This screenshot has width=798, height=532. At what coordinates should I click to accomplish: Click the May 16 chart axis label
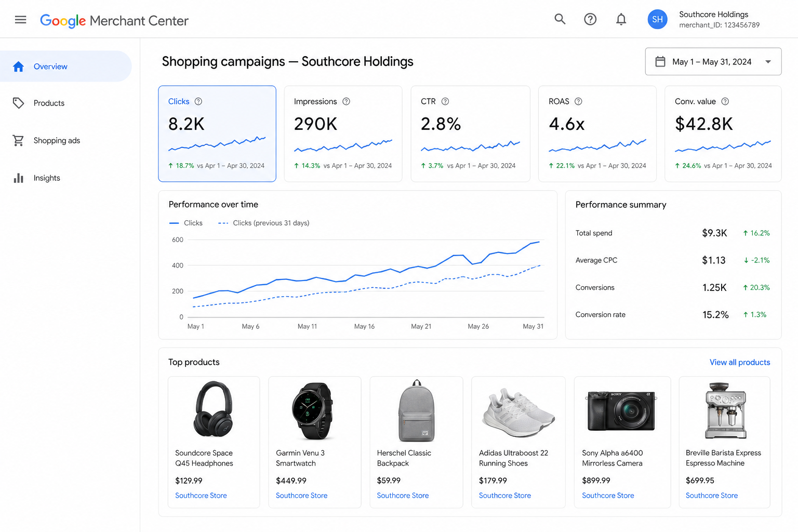(x=364, y=326)
